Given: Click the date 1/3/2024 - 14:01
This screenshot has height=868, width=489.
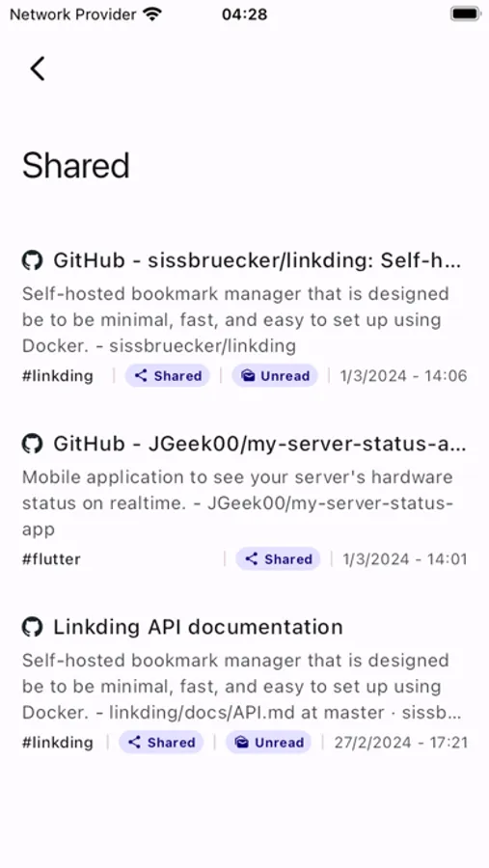Looking at the screenshot, I should click(405, 559).
